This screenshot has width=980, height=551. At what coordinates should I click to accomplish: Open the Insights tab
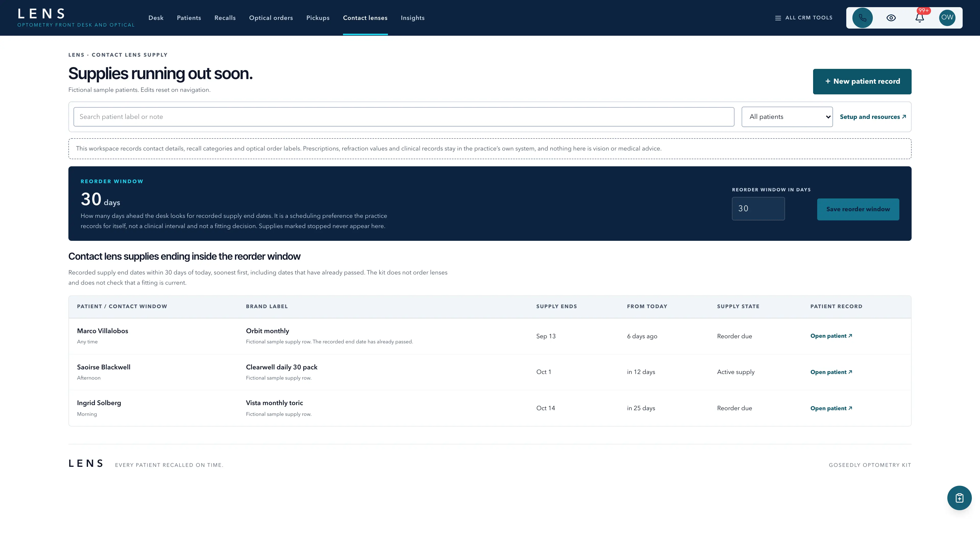413,18
